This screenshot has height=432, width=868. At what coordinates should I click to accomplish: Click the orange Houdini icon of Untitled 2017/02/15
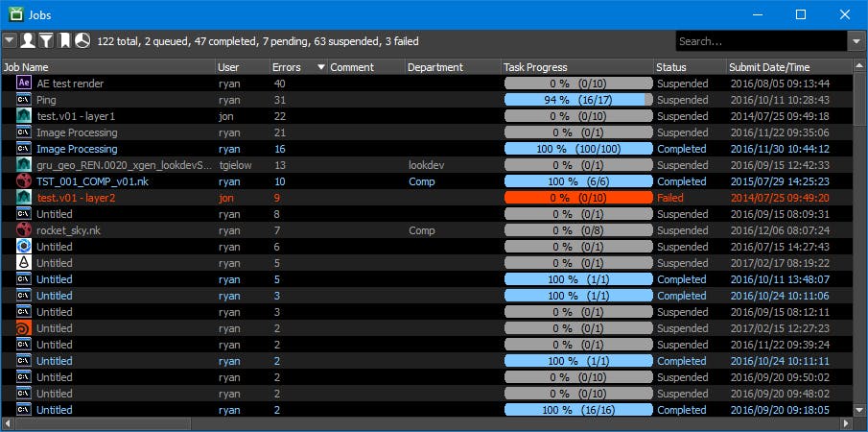click(24, 328)
